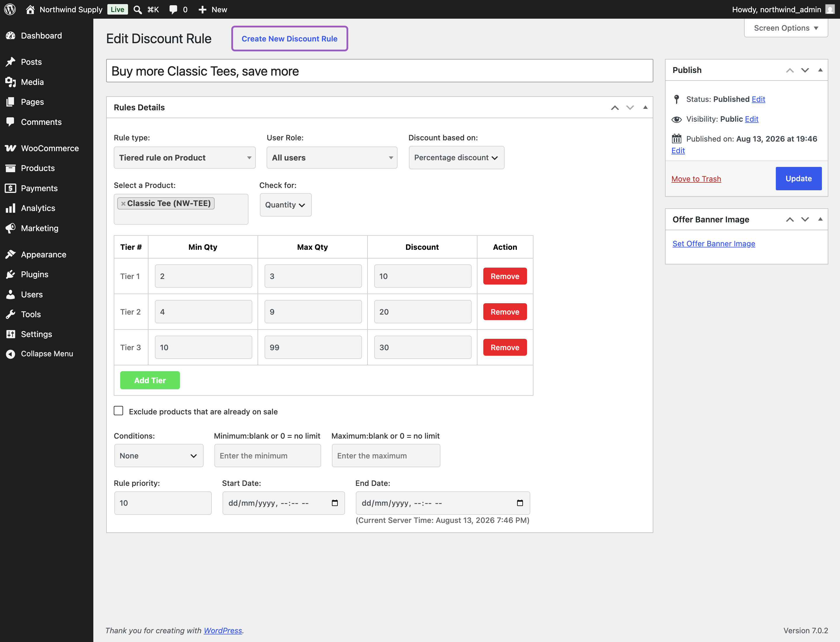
Task: Go to Analytics menu item
Action: 47,208
